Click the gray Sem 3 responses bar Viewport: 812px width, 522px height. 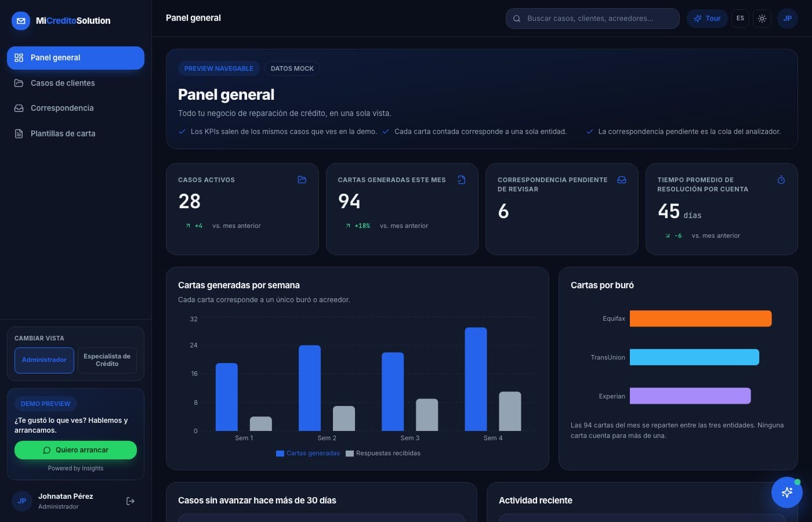coord(427,415)
